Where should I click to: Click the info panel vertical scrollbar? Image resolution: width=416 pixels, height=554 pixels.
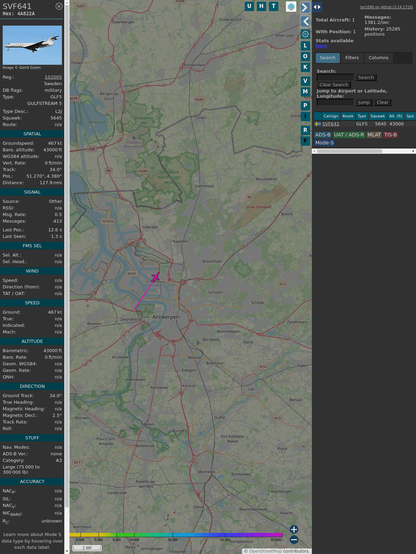click(67, 277)
